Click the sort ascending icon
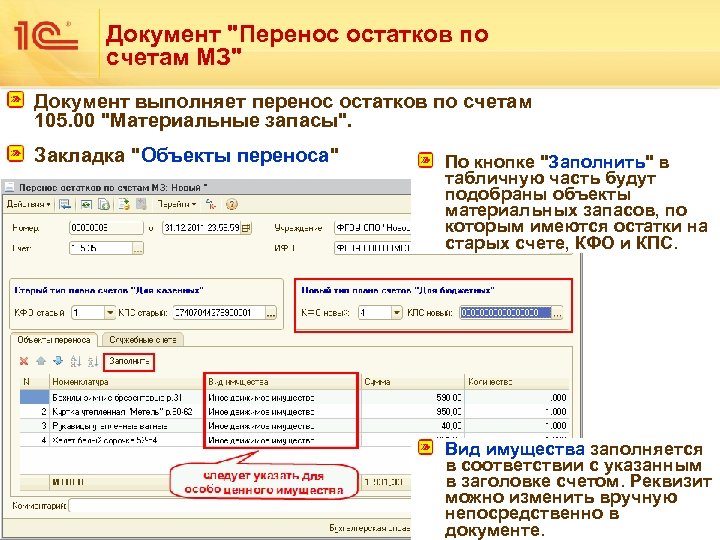The width and height of the screenshot is (720, 540). (x=76, y=361)
